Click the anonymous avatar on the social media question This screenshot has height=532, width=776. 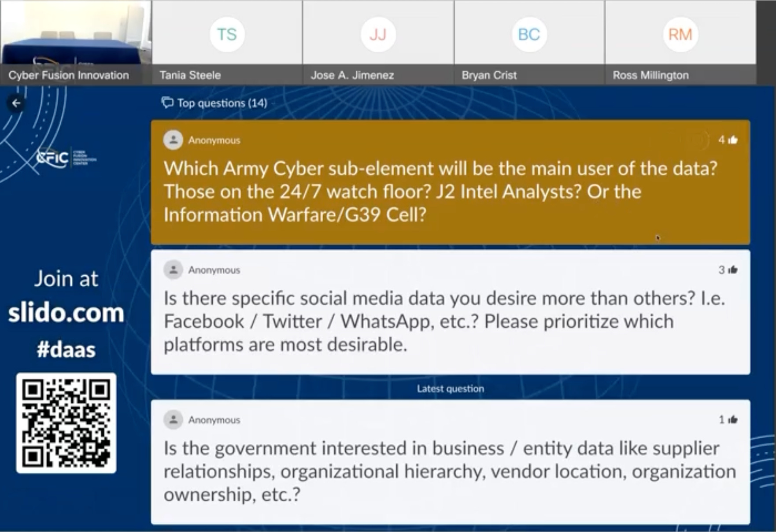pos(173,270)
